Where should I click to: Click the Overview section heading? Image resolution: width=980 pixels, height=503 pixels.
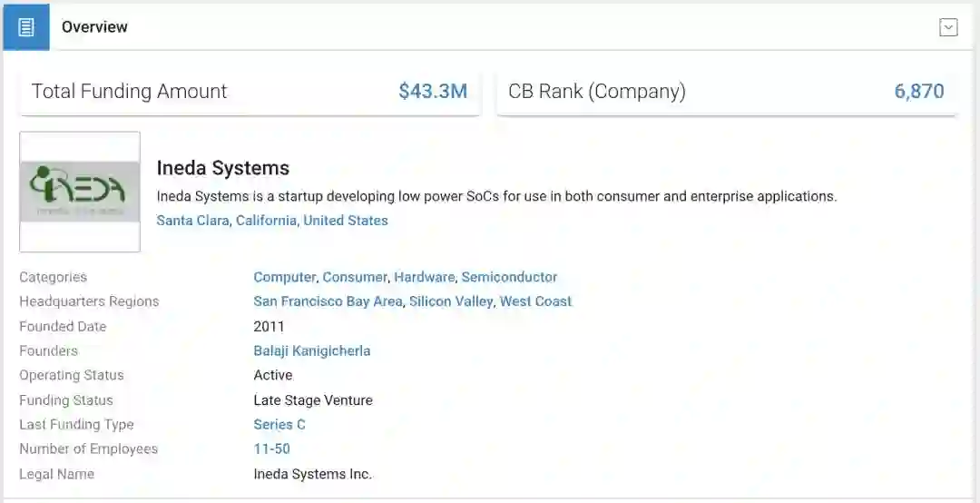point(94,27)
